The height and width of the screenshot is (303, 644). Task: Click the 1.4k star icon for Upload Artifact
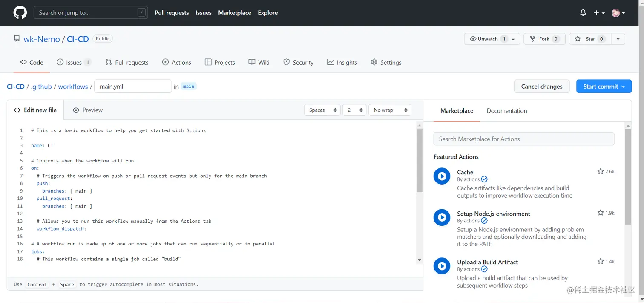click(601, 261)
